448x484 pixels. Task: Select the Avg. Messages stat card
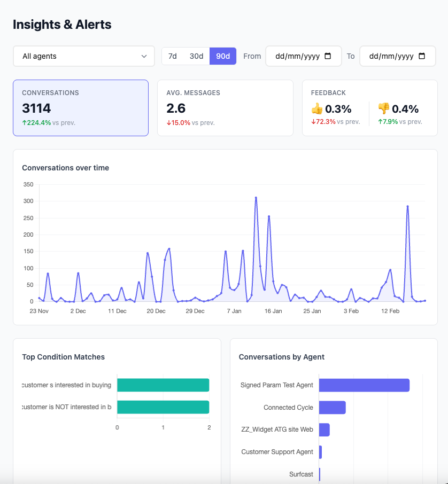tap(225, 107)
